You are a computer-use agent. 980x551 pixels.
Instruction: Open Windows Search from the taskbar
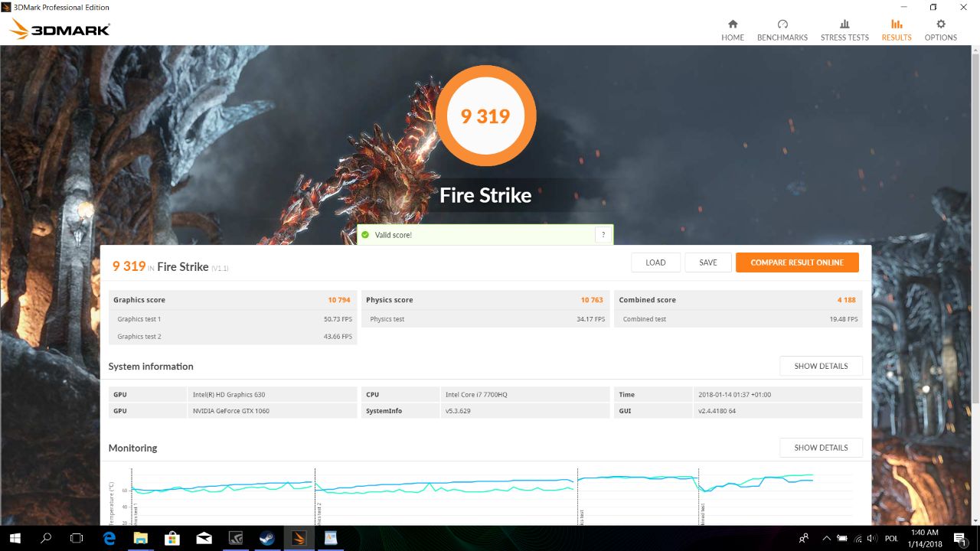[x=45, y=538]
